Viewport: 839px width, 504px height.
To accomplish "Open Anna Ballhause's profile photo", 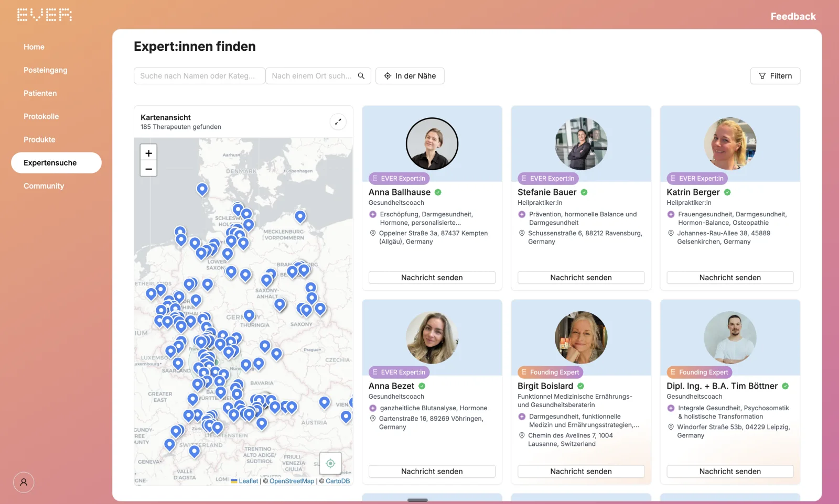I will tap(432, 144).
